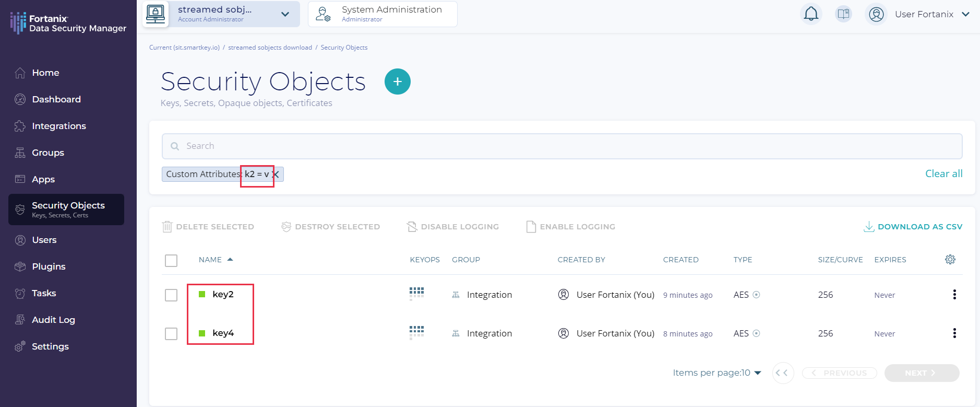
Task: Open key2 row three-dot actions menu
Action: click(x=954, y=295)
